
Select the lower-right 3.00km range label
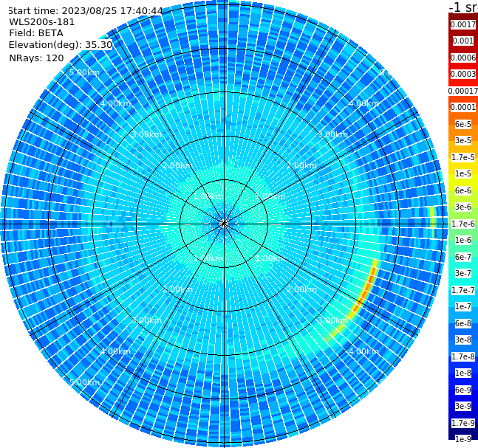point(332,320)
